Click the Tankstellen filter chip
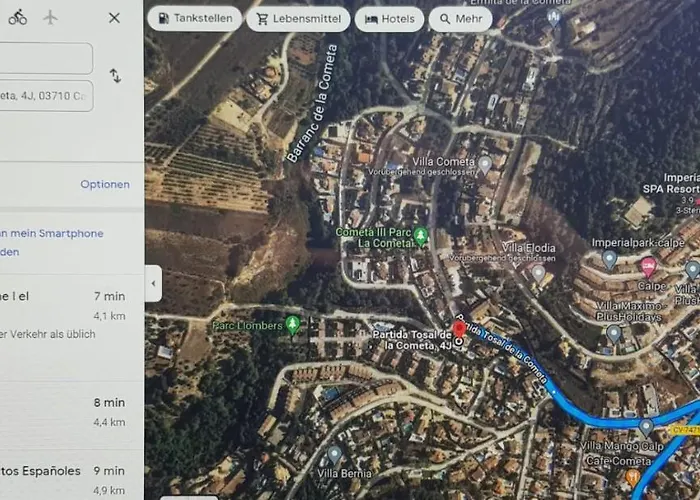This screenshot has height=500, width=700. [x=195, y=19]
